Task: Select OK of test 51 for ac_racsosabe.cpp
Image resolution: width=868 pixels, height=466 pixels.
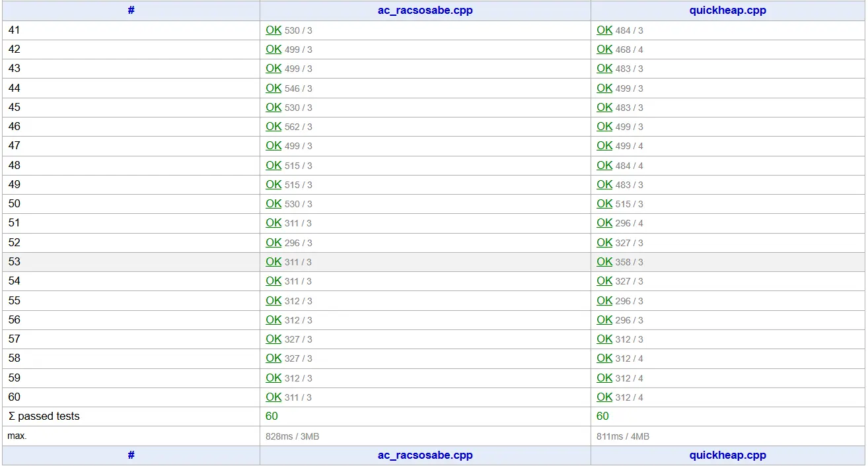Action: coord(273,222)
